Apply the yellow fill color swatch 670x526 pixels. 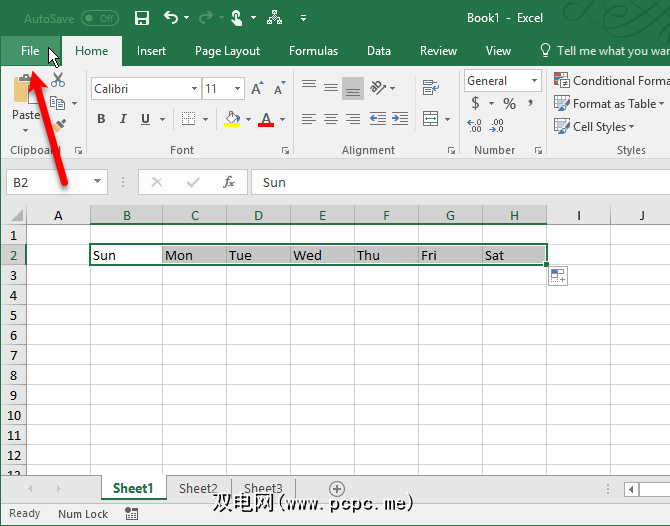[232, 119]
